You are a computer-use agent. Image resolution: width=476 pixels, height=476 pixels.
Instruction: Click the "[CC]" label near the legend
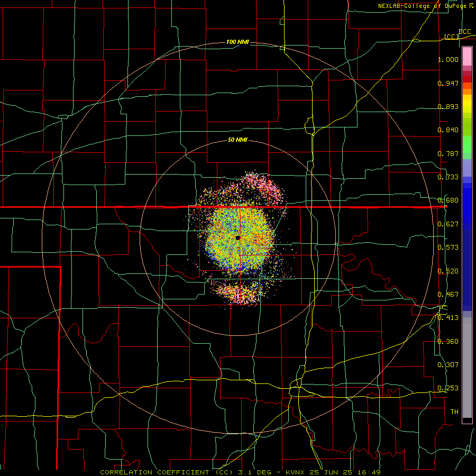[452, 36]
